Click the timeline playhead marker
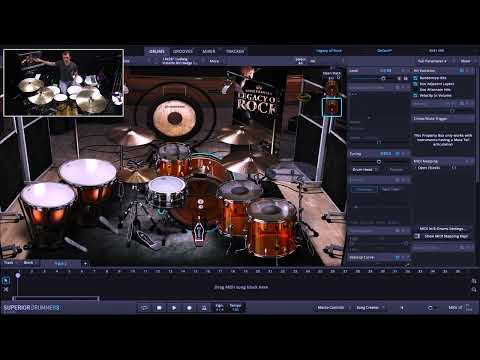Viewport: 480px width, 360px height. pos(18,275)
